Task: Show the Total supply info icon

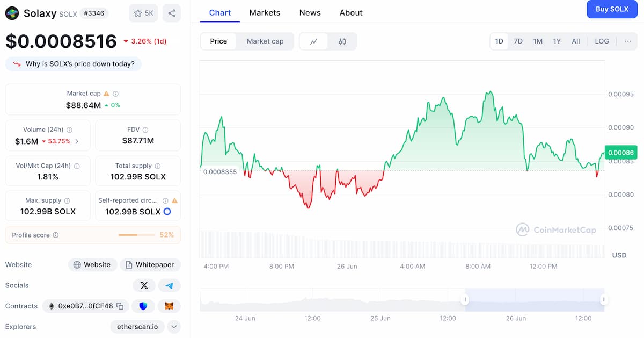Action: click(x=158, y=166)
